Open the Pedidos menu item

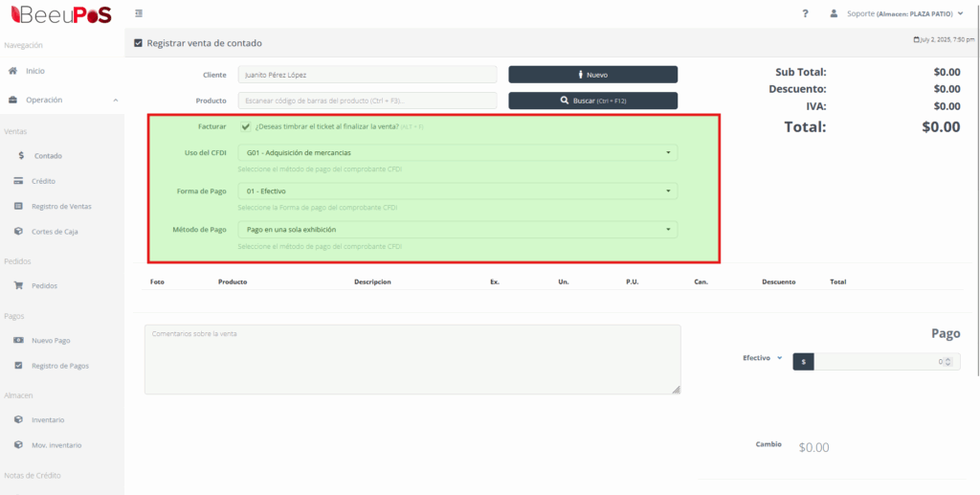coord(44,285)
